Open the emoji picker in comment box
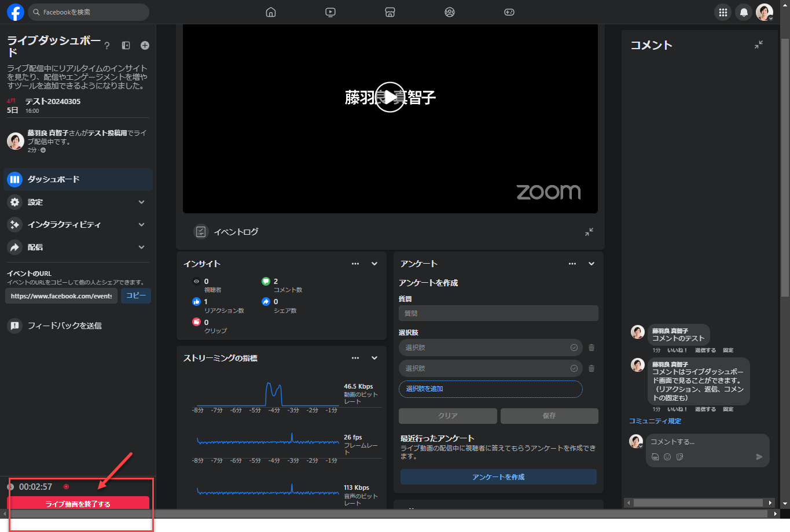790x532 pixels. [x=667, y=457]
